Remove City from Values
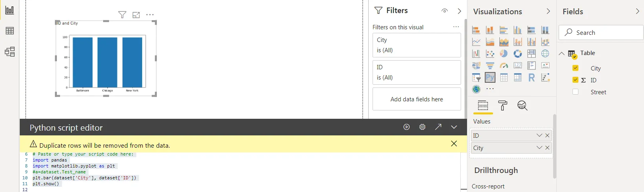The height and width of the screenshot is (192, 644). point(547,148)
